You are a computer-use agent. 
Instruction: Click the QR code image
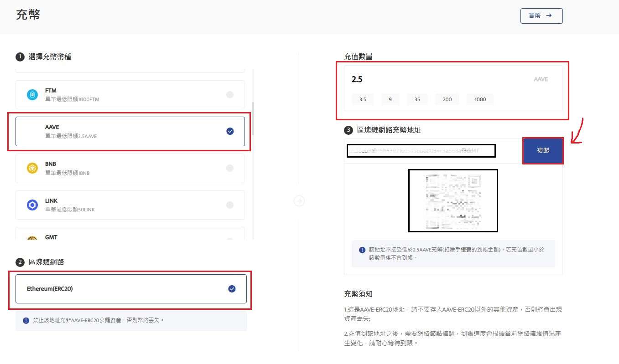453,200
